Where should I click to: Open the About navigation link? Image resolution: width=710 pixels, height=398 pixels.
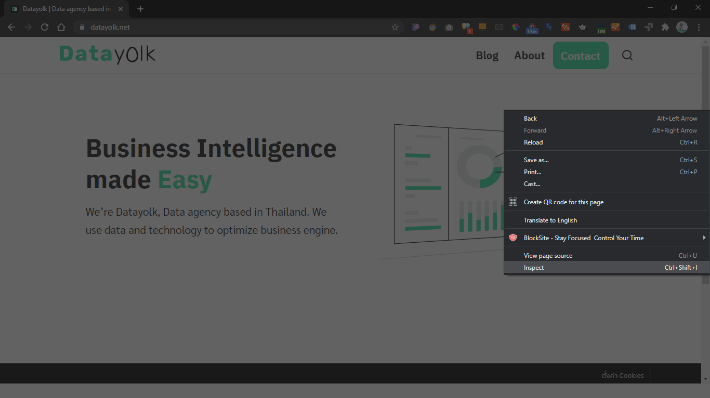coord(529,55)
